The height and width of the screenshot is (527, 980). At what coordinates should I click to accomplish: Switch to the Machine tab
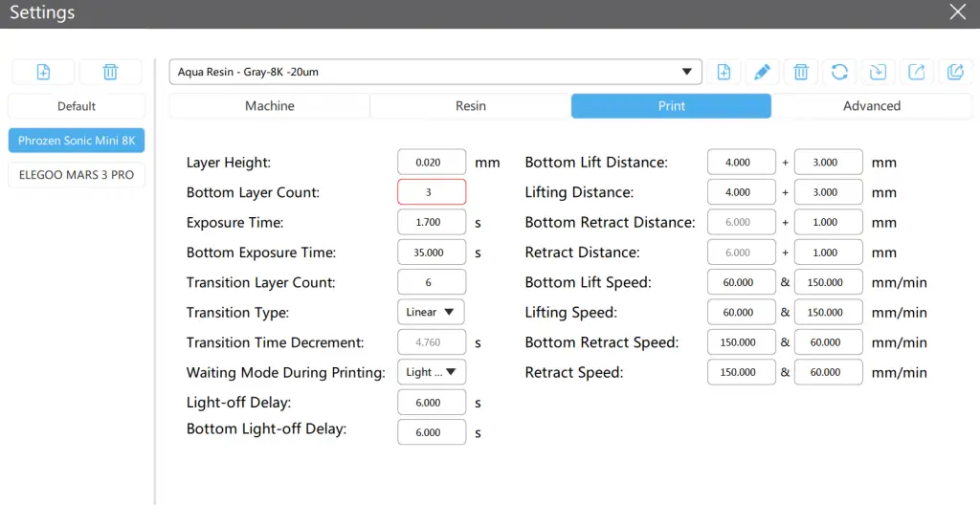(x=269, y=106)
